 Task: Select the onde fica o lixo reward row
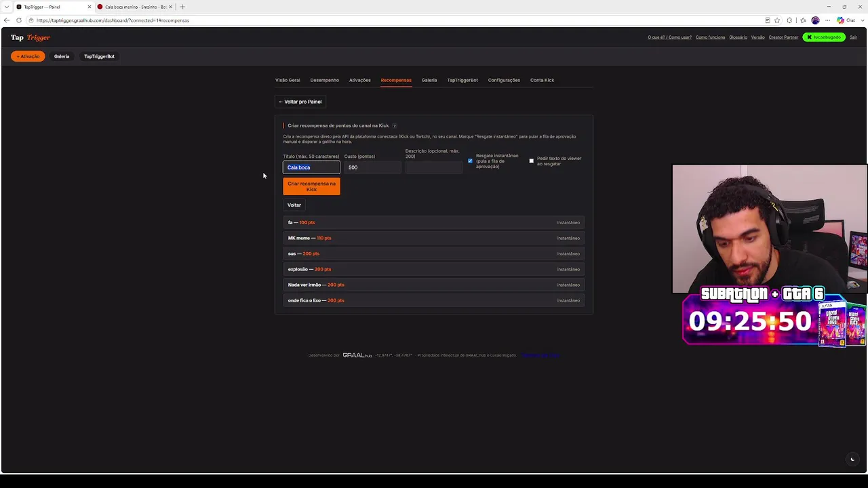pyautogui.click(x=434, y=300)
